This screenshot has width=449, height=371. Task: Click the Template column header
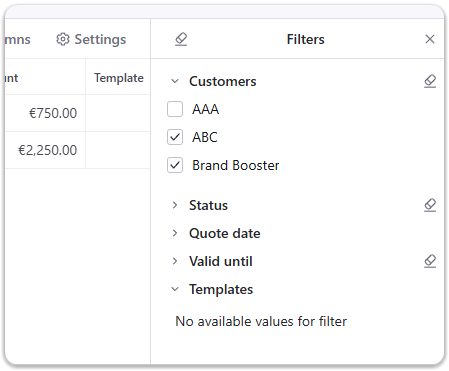pos(119,78)
